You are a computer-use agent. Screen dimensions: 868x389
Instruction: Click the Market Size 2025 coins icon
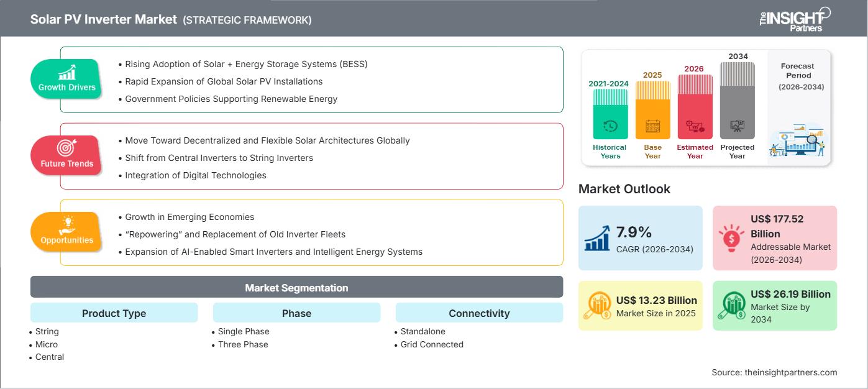597,304
